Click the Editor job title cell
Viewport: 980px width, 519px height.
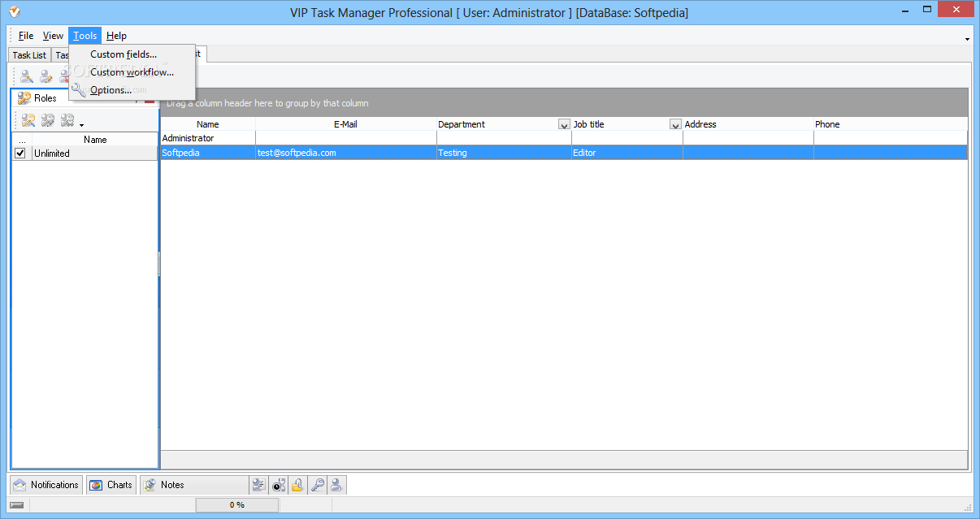click(x=627, y=153)
